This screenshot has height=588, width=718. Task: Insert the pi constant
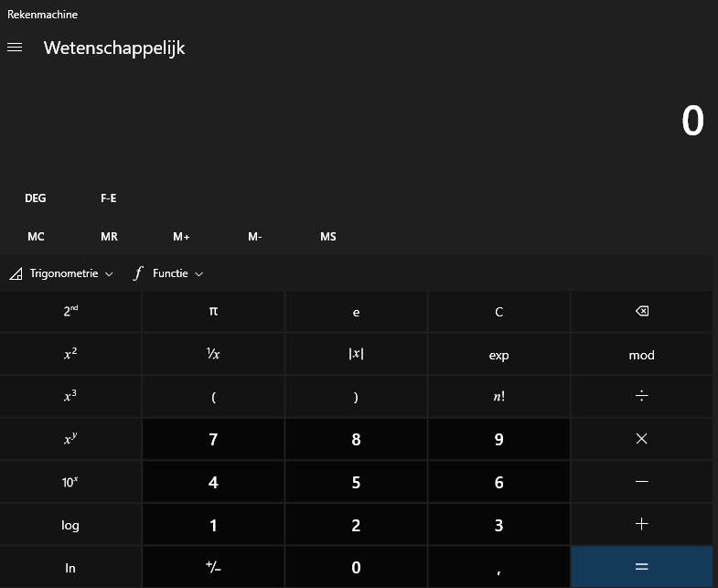[213, 312]
